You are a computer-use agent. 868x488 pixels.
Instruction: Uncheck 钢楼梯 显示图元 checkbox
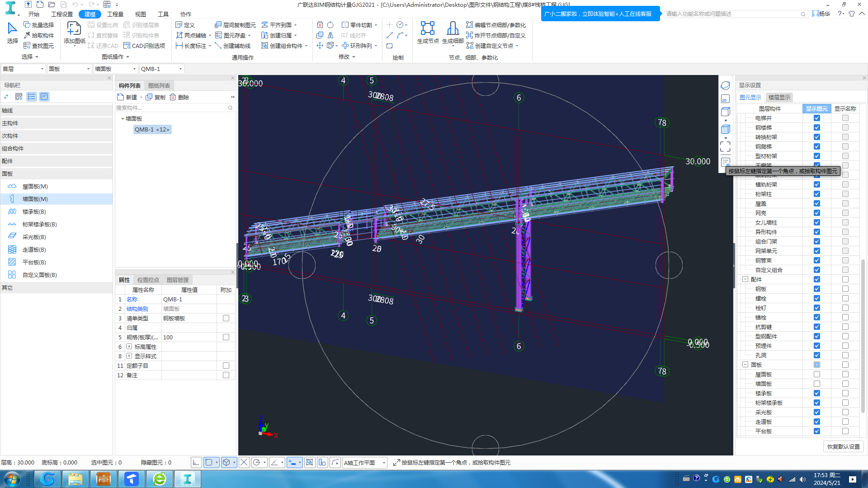(816, 127)
